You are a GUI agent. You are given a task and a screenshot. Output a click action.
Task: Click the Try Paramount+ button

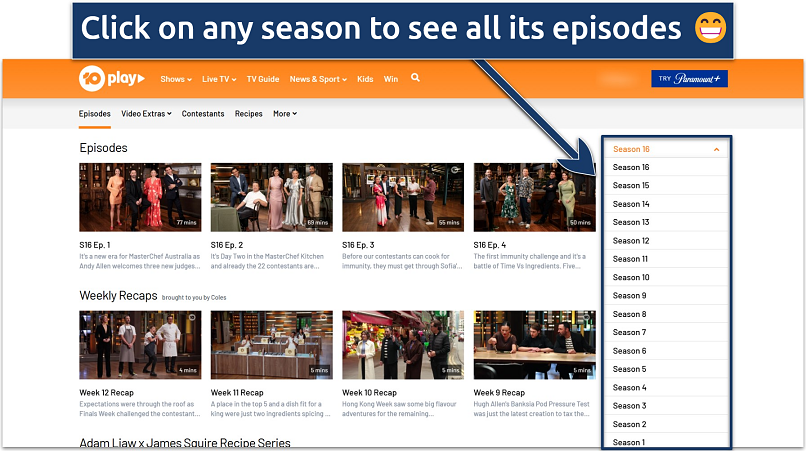point(689,79)
